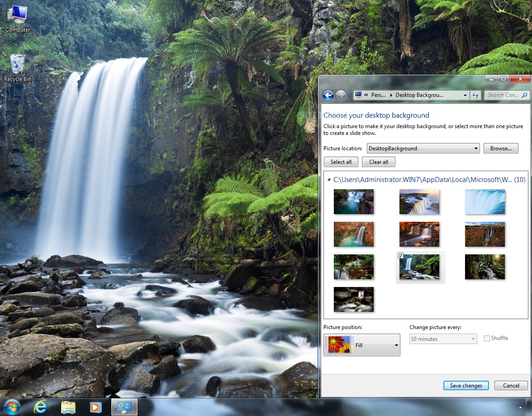This screenshot has height=416, width=532.
Task: Select the Recycle Bin desktop icon
Action: coord(18,68)
